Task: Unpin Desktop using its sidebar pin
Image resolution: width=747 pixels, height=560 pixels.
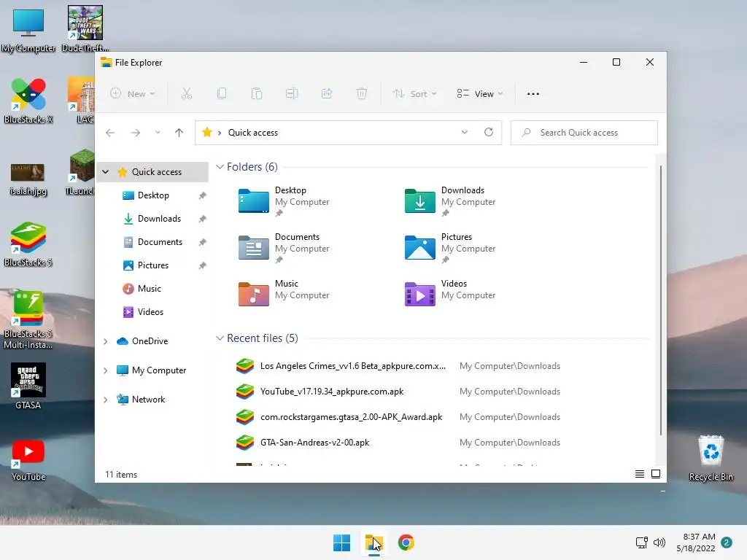Action: pyautogui.click(x=203, y=195)
